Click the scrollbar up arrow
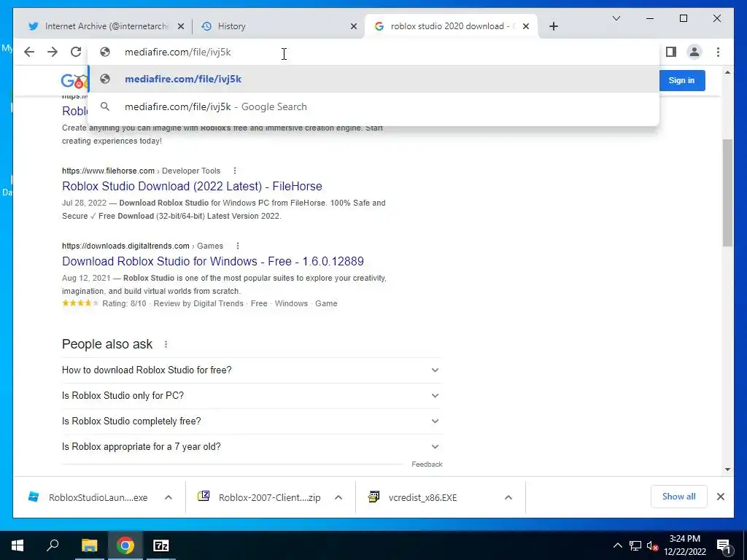Screen dimensions: 747x560 point(727,72)
